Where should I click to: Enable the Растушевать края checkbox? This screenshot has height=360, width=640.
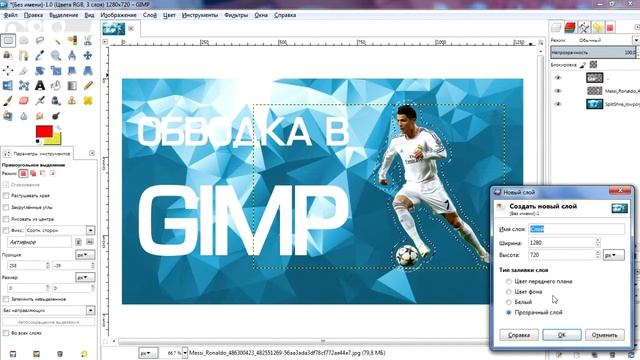(x=6, y=196)
